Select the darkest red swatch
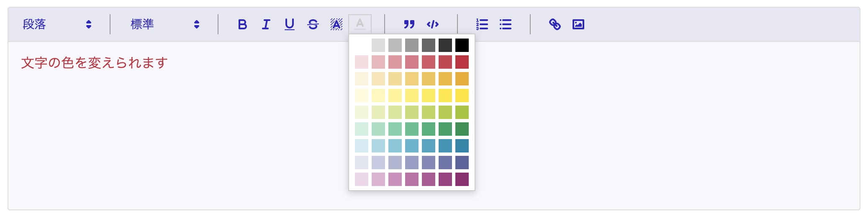This screenshot has height=217, width=868. click(x=462, y=62)
